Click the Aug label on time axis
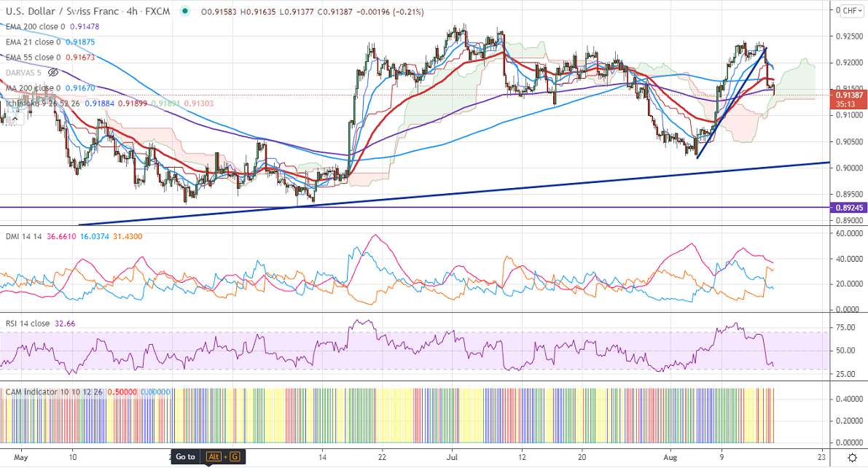The height and width of the screenshot is (468, 868). [x=670, y=458]
